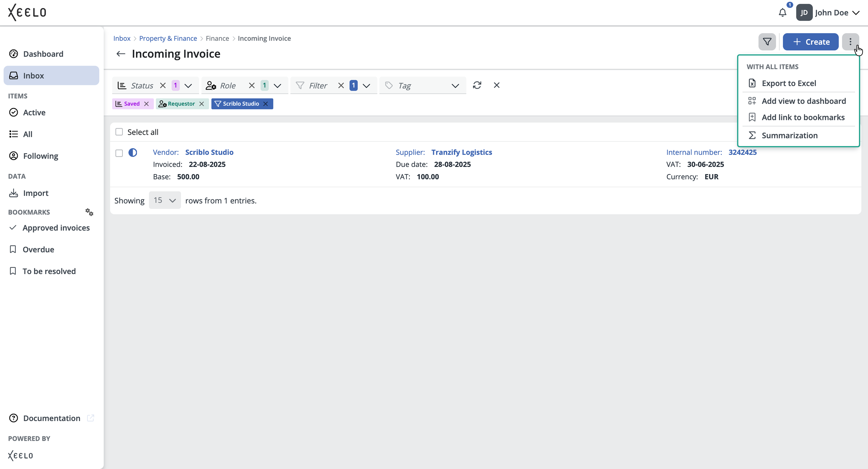Expand the Filter dropdown chevron

coord(366,86)
